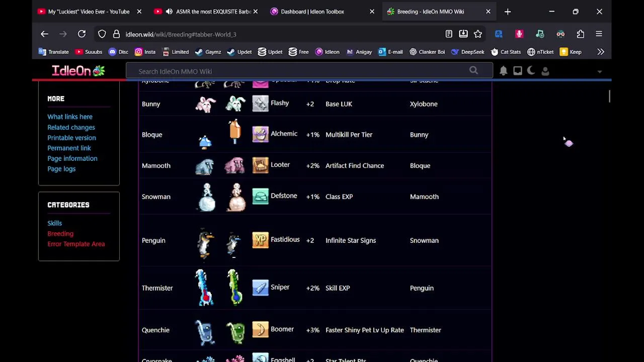Open the DeepSeek bookmark

tap(467, 52)
